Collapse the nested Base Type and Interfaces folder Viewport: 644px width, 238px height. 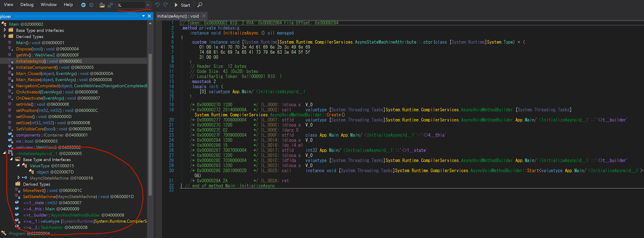pos(11,160)
